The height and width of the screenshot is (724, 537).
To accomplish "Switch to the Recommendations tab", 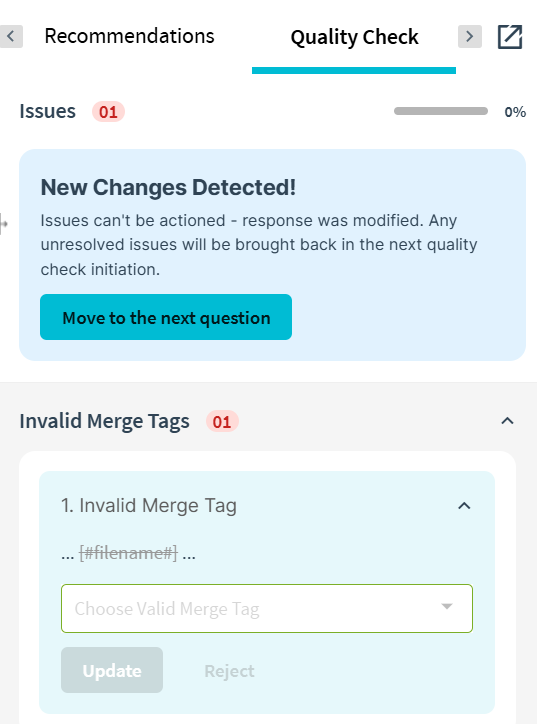I will tap(129, 36).
